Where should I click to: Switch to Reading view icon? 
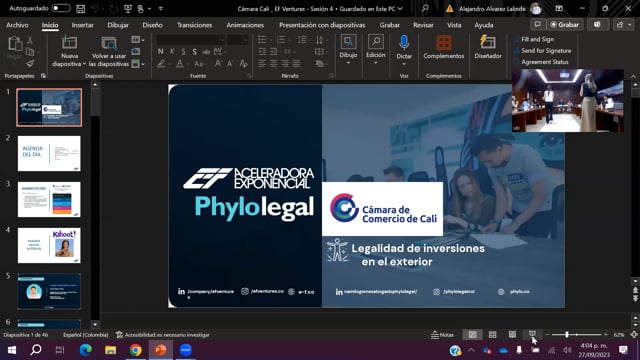tap(512, 335)
